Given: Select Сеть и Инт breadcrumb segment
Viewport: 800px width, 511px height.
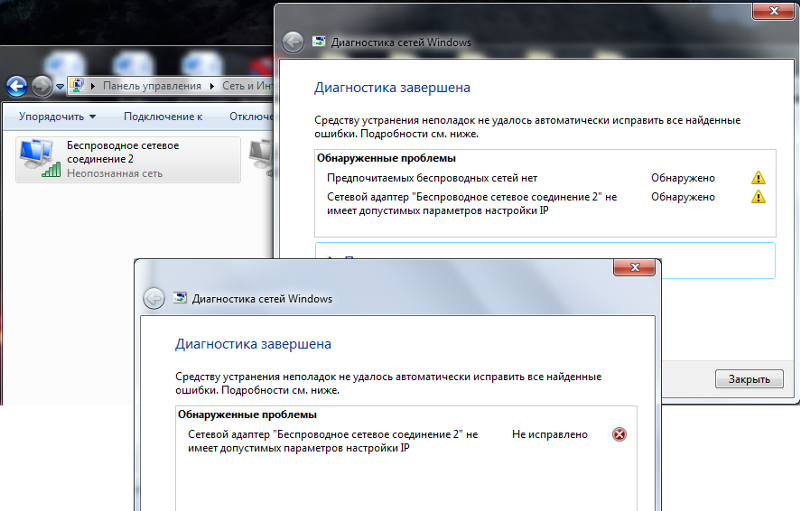Looking at the screenshot, I should (x=247, y=86).
